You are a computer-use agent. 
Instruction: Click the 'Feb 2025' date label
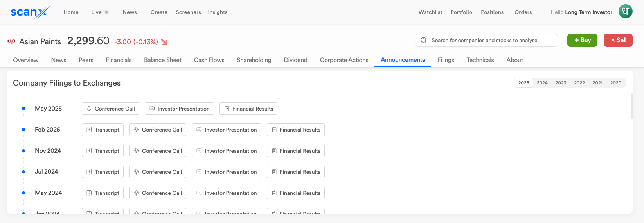pos(47,130)
